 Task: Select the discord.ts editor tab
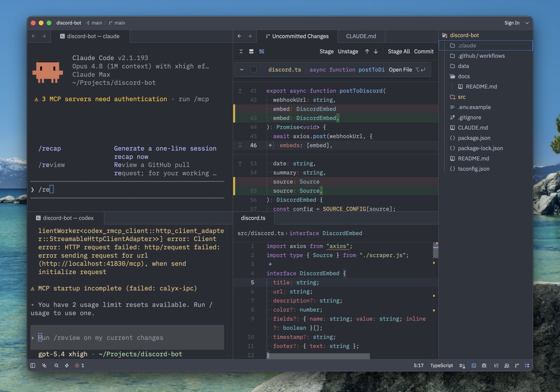coord(253,218)
